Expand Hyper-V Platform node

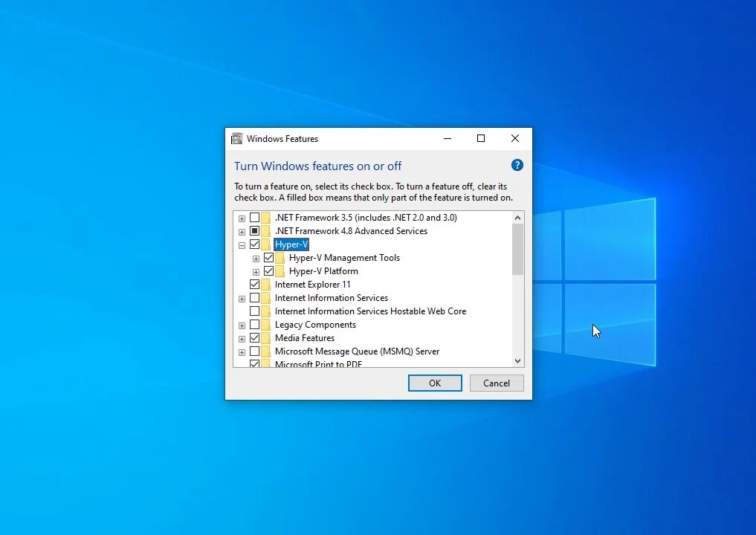point(256,272)
